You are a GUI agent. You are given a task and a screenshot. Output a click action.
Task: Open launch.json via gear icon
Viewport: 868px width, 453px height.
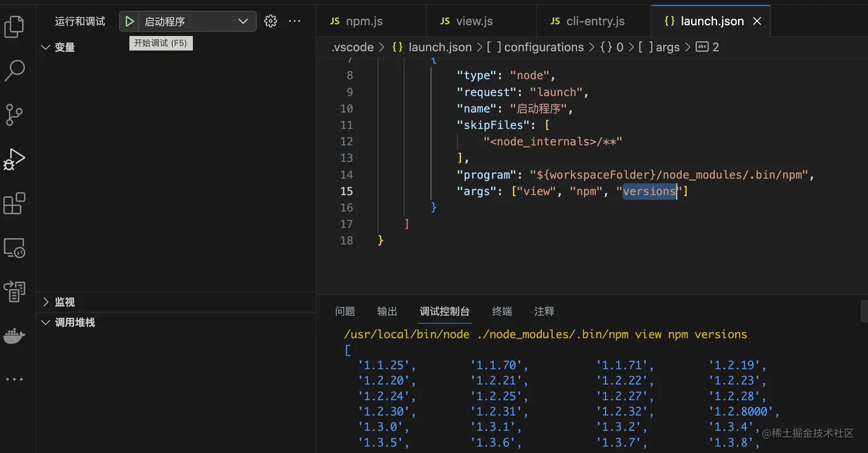pyautogui.click(x=270, y=21)
